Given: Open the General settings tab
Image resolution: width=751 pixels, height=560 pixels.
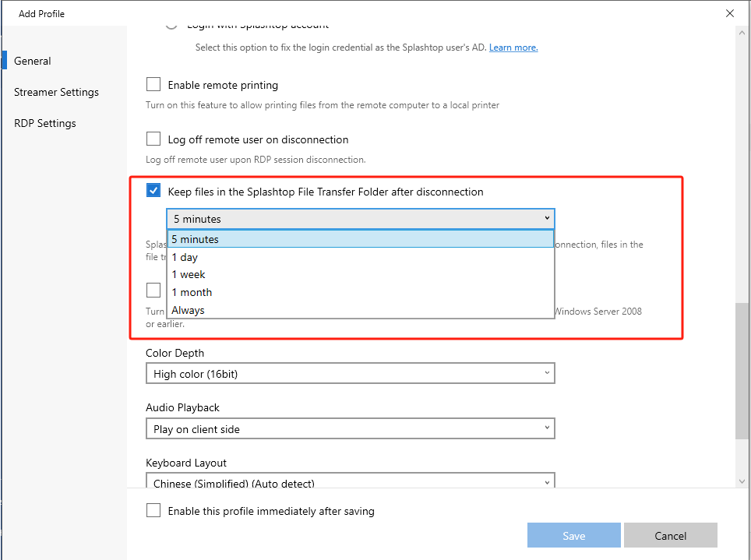Looking at the screenshot, I should (32, 61).
